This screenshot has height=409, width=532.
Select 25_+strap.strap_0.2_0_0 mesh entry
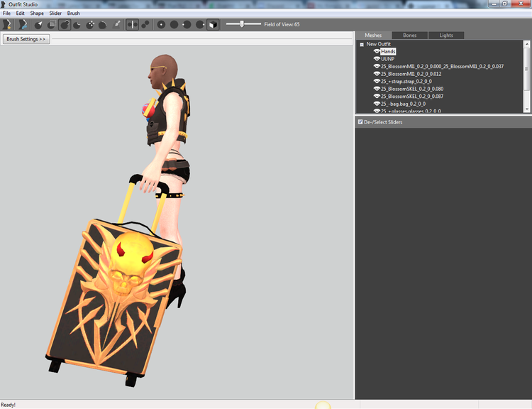406,81
